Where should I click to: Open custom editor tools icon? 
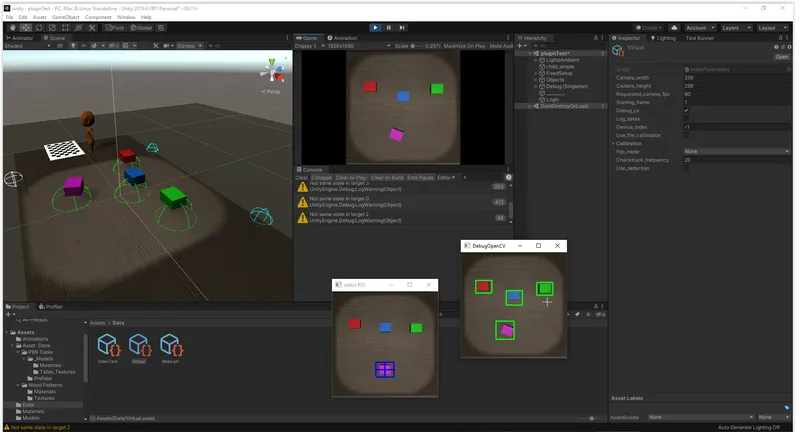[x=92, y=28]
